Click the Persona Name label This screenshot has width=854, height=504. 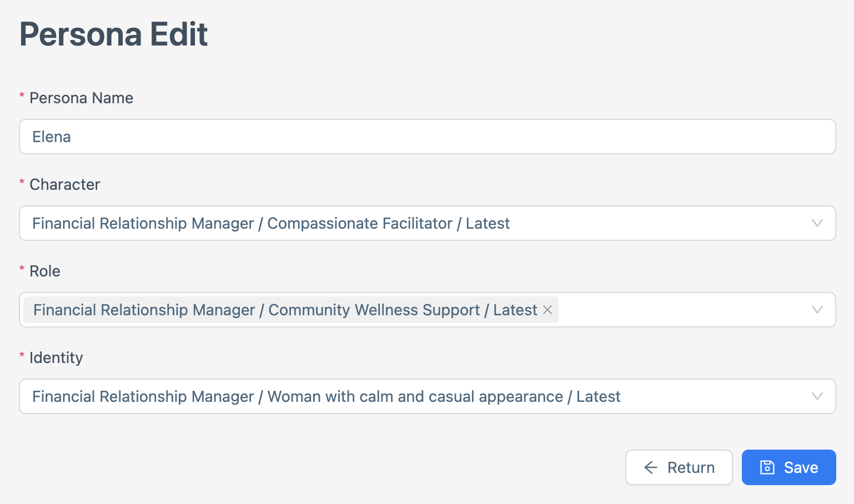coord(81,98)
